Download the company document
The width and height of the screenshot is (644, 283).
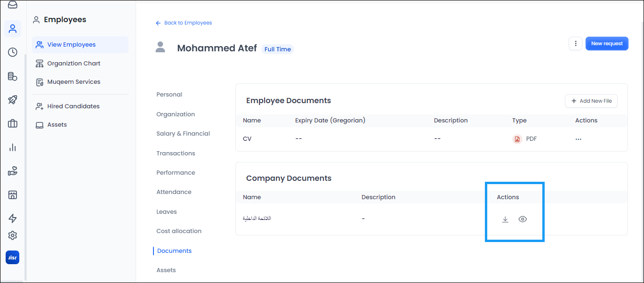(x=505, y=219)
